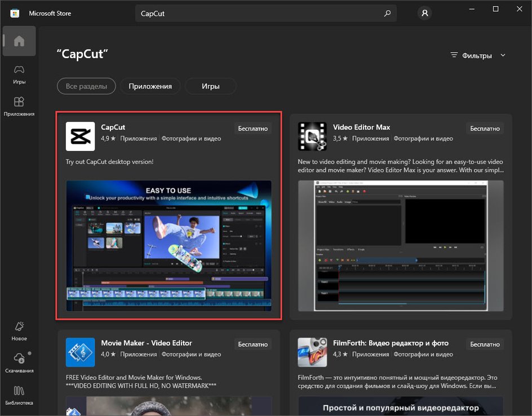Screen dimensions: 532x416
Task: Click the search field containing CapCut
Action: click(x=265, y=14)
